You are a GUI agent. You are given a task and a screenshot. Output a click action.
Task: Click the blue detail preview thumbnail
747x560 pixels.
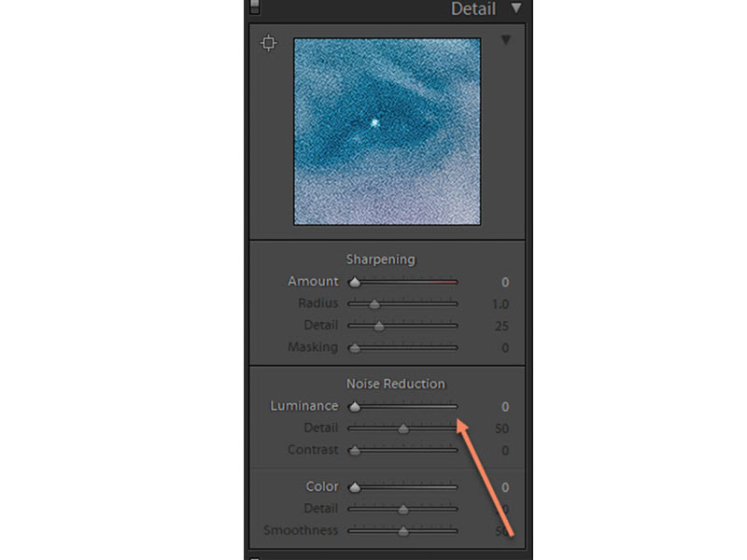[x=387, y=132]
